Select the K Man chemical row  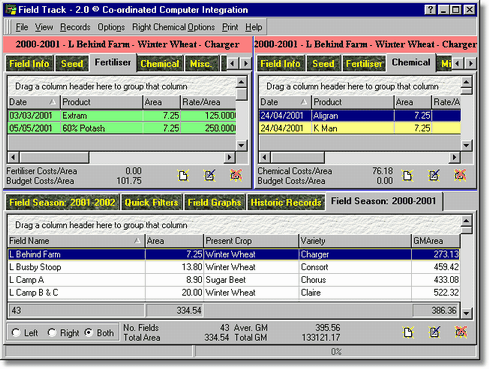coord(360,128)
